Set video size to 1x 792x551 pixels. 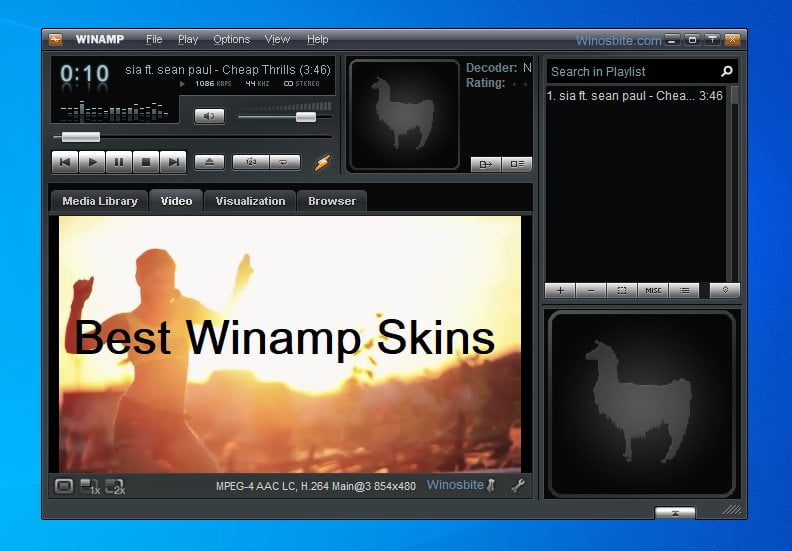point(90,486)
